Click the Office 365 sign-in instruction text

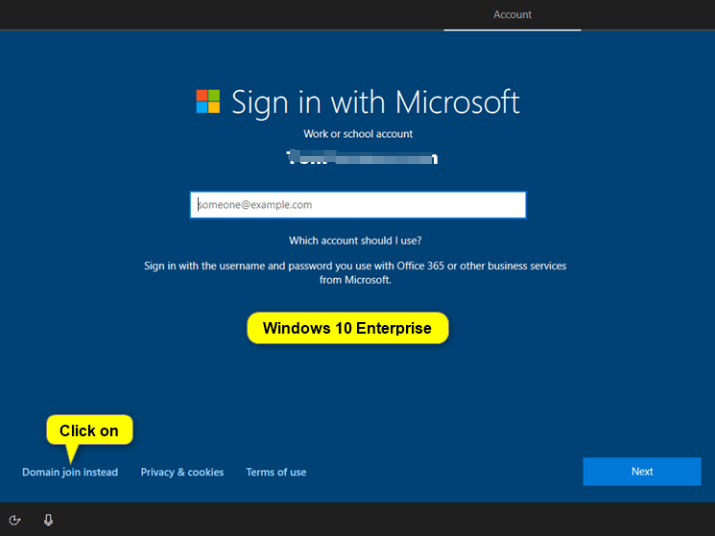pos(355,266)
